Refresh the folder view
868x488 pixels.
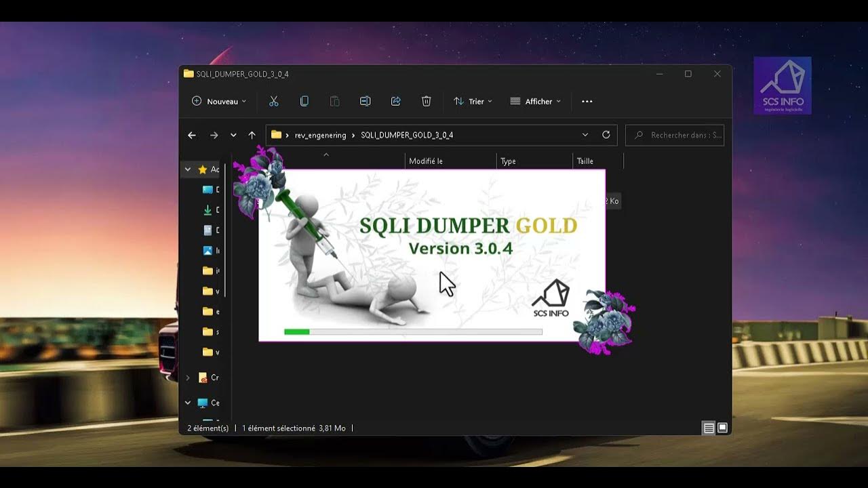point(606,135)
